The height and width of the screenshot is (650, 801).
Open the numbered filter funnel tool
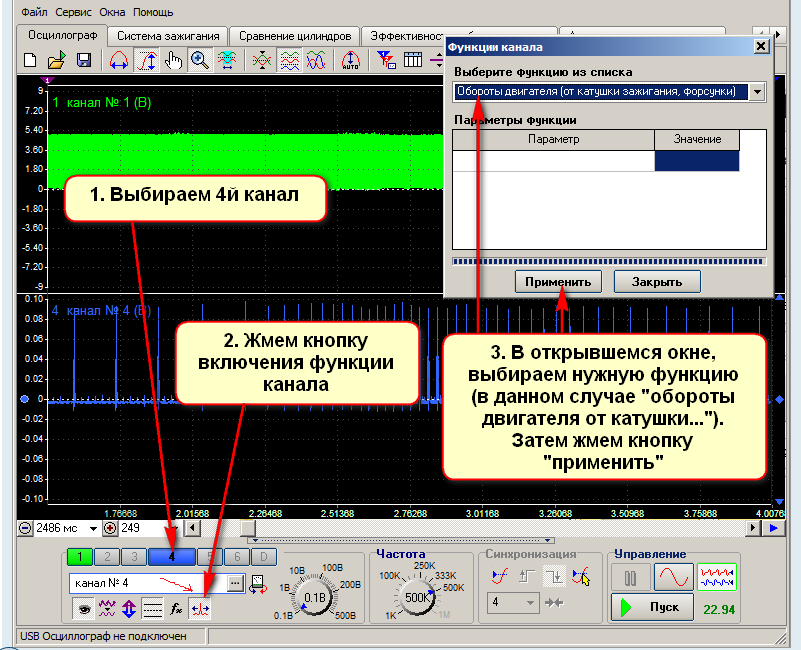click(x=386, y=60)
